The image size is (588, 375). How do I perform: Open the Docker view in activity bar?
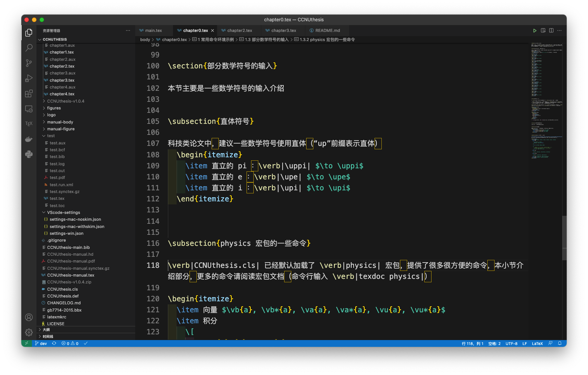pos(29,139)
